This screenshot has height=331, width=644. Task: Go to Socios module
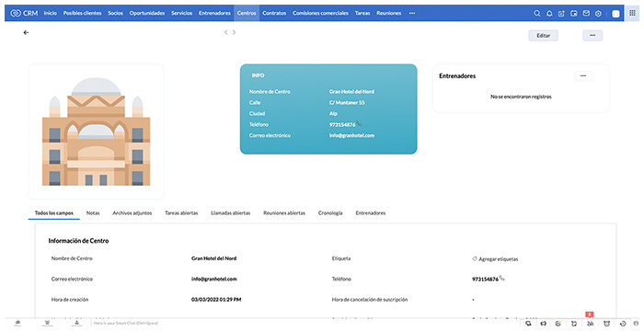tap(115, 13)
